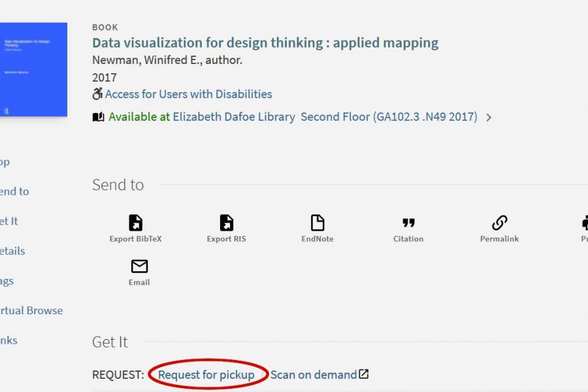Go to Virtual Browse in sidebar
This screenshot has width=588, height=392.
(31, 310)
